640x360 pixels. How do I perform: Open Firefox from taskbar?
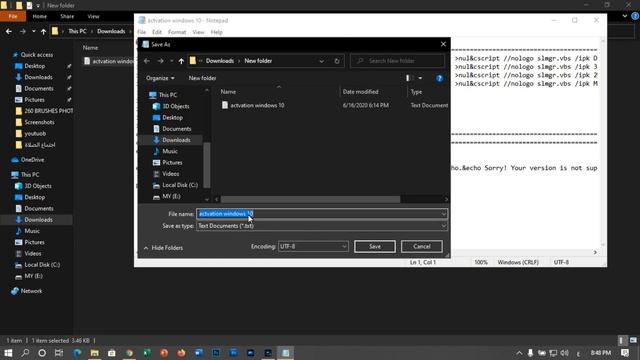pos(181,353)
